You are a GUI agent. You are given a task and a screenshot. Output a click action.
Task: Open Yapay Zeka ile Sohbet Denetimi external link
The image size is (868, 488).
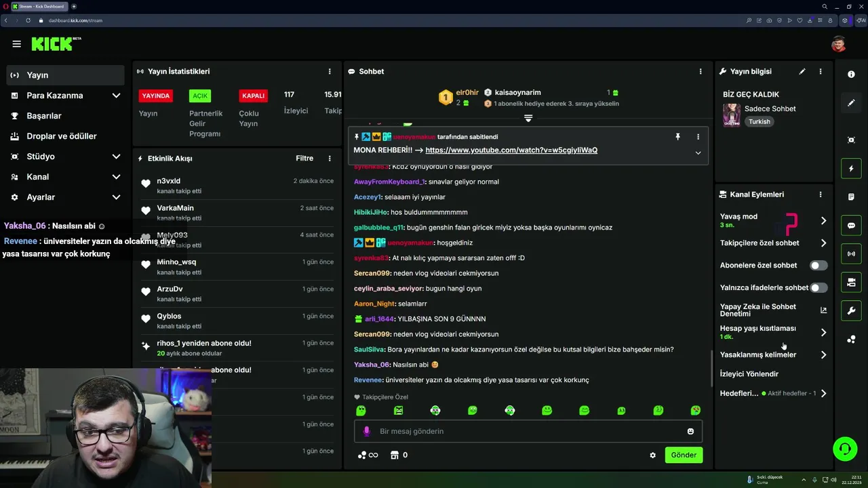(824, 310)
